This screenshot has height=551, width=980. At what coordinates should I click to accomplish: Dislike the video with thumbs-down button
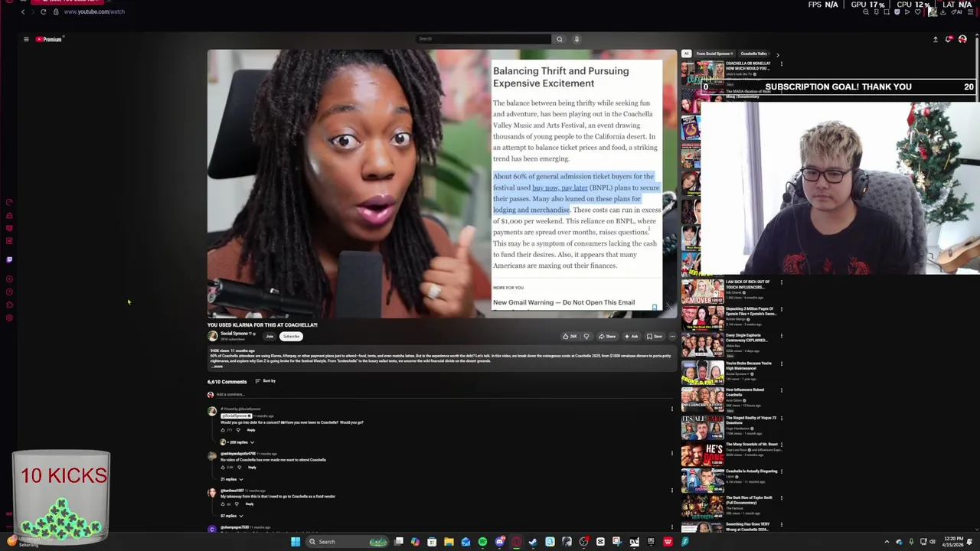coord(586,336)
